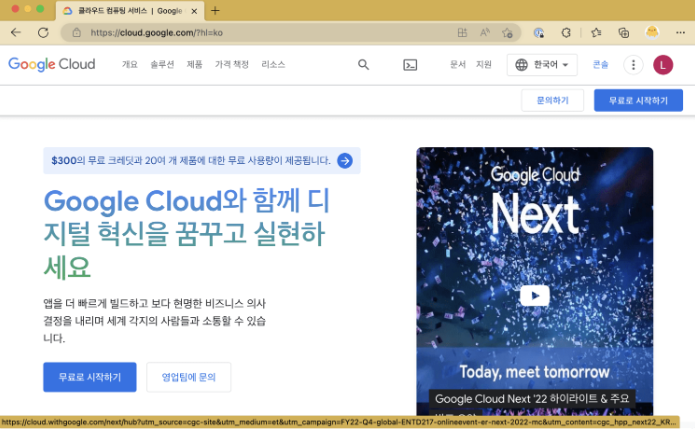Activate Cloud Shell terminal icon
The width and height of the screenshot is (695, 431).
(410, 65)
